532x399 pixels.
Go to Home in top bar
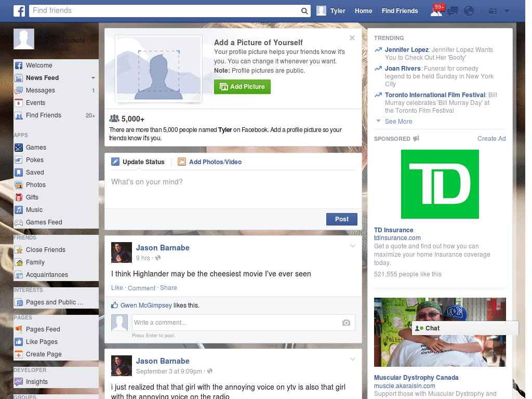pyautogui.click(x=363, y=11)
